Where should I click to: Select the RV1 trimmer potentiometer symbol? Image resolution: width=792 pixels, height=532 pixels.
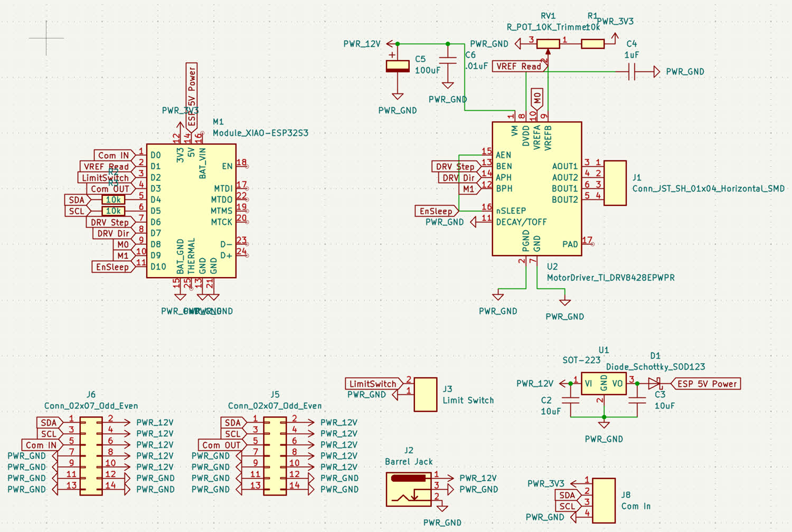click(x=548, y=44)
